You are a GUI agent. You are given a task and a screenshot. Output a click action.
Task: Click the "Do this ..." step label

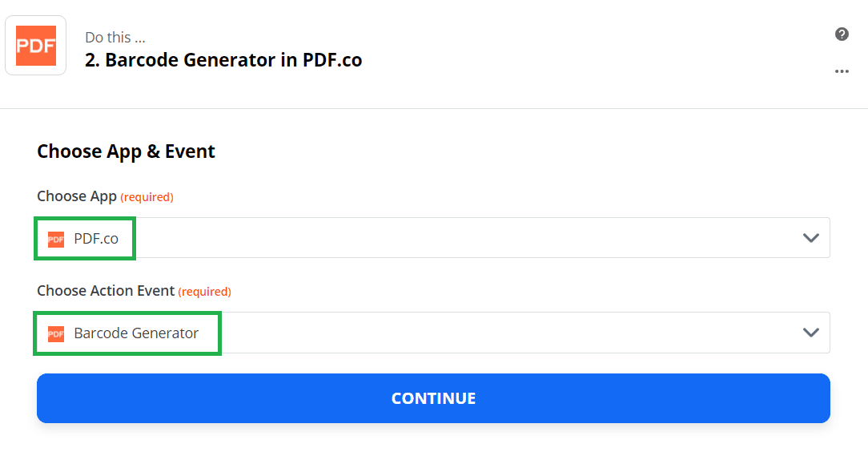(x=115, y=37)
